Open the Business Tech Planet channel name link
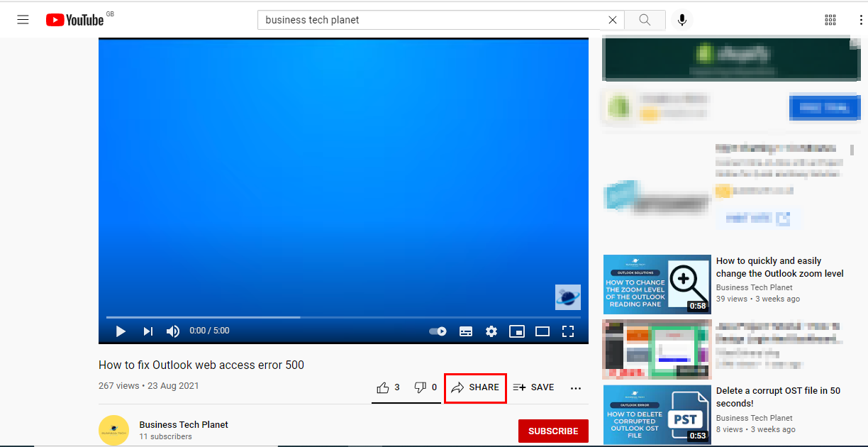868x447 pixels. 184,424
